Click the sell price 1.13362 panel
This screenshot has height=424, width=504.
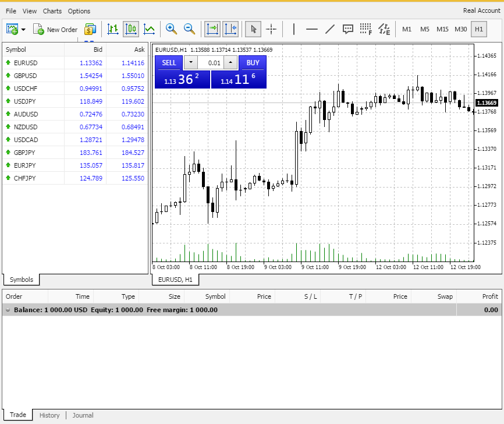[182, 79]
